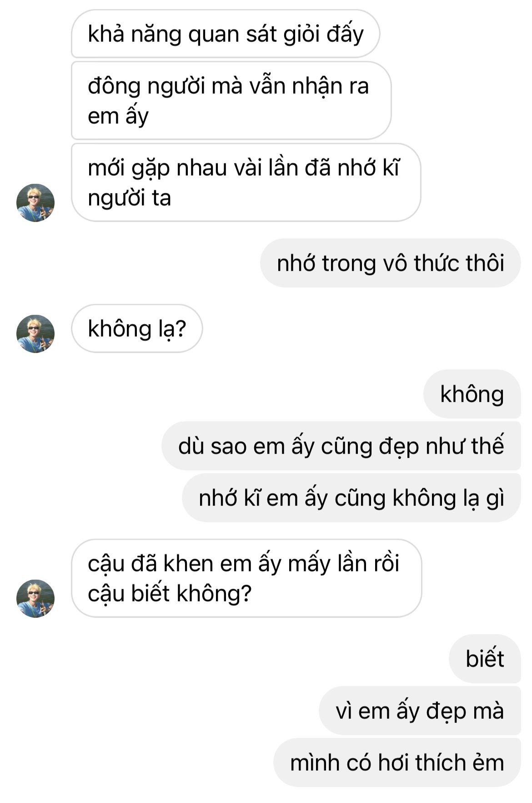Tap the sent message "nhớ trong vô thức thôi"
The width and height of the screenshot is (532, 803).
click(x=391, y=263)
